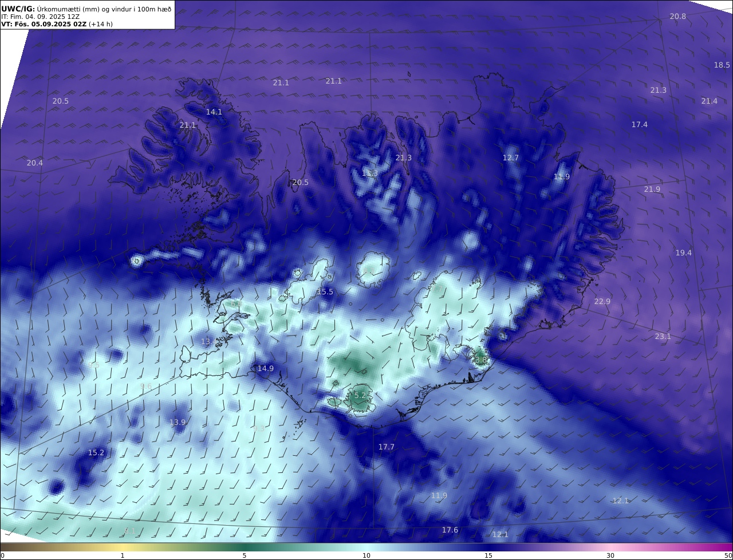
Task: Click the 19.4 value label
Action: pos(684,253)
